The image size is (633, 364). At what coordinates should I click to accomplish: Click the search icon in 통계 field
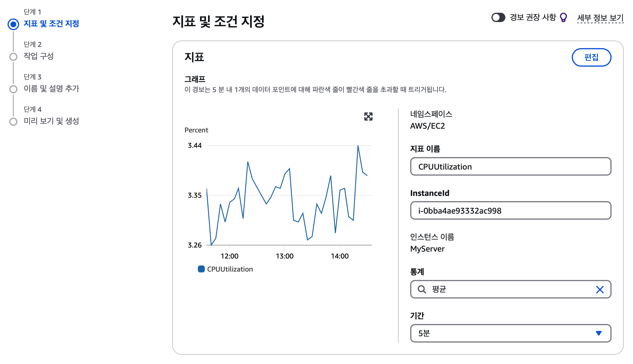(422, 289)
